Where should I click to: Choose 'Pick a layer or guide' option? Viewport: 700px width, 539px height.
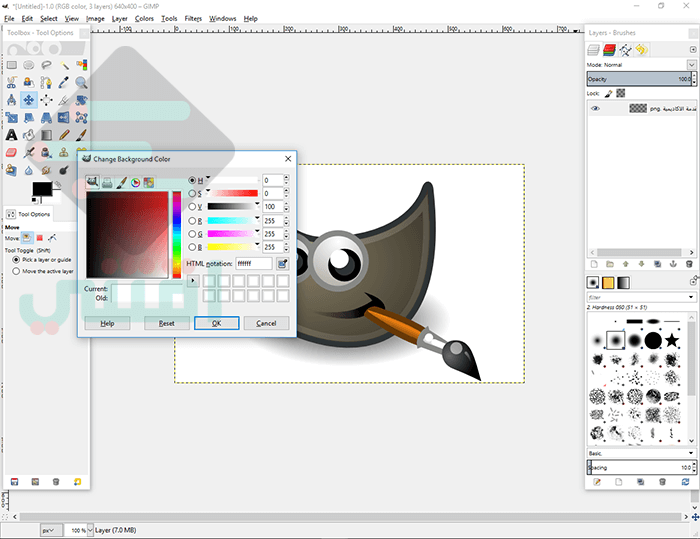coord(16,259)
